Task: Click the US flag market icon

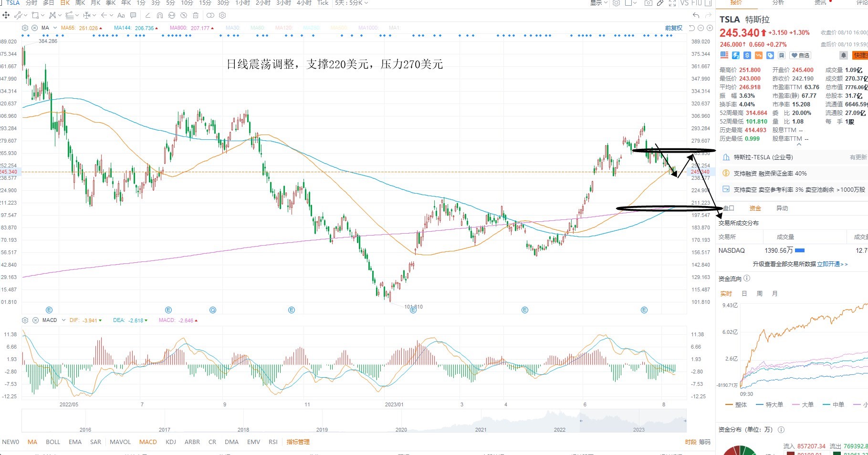Action: (x=724, y=55)
